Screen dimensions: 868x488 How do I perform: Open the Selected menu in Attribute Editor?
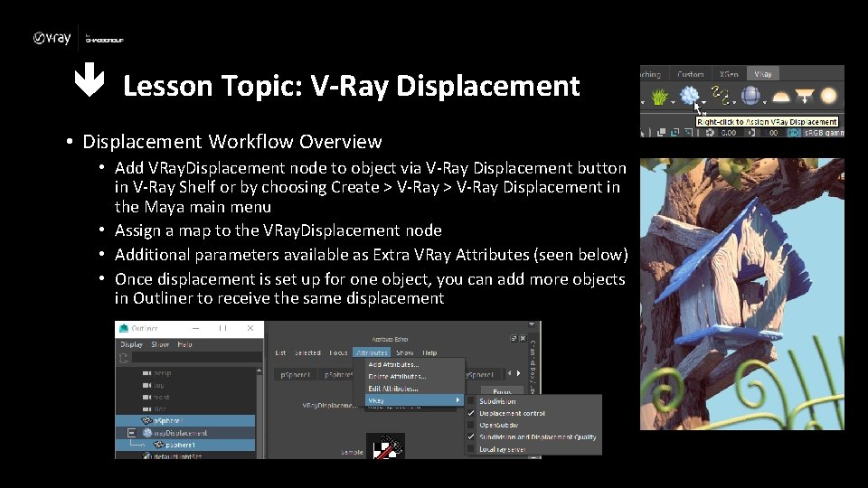307,352
